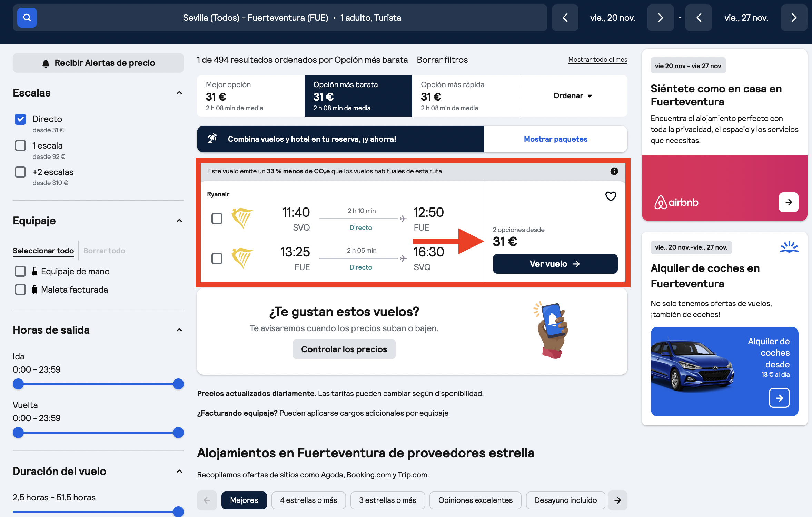Save the Ryanair flight with the heart icon
812x517 pixels.
(x=611, y=196)
